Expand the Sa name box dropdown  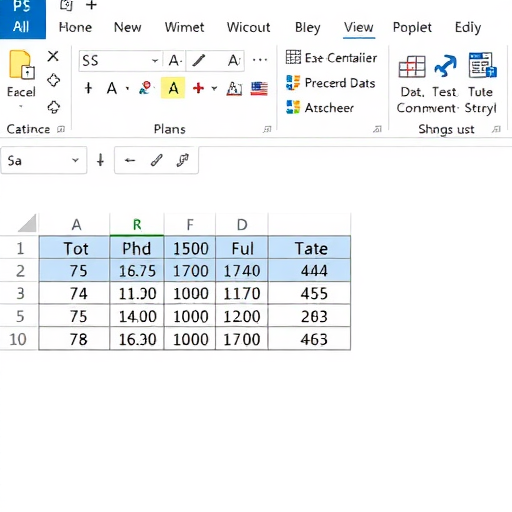(x=75, y=160)
